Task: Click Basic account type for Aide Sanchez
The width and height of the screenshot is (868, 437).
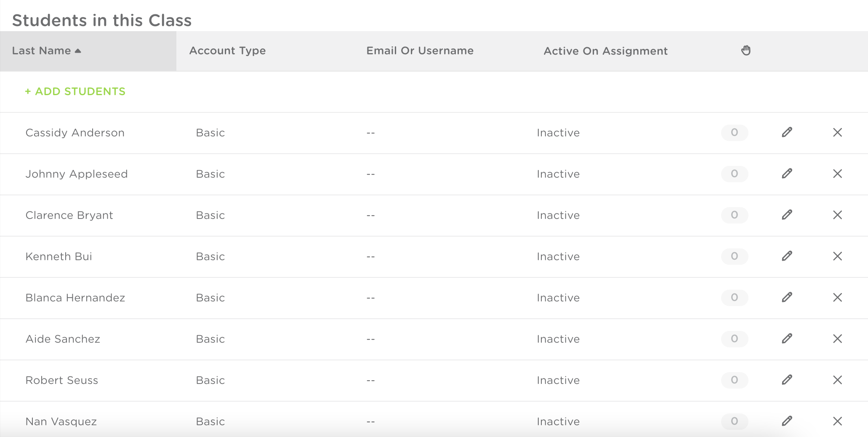Action: pos(210,339)
